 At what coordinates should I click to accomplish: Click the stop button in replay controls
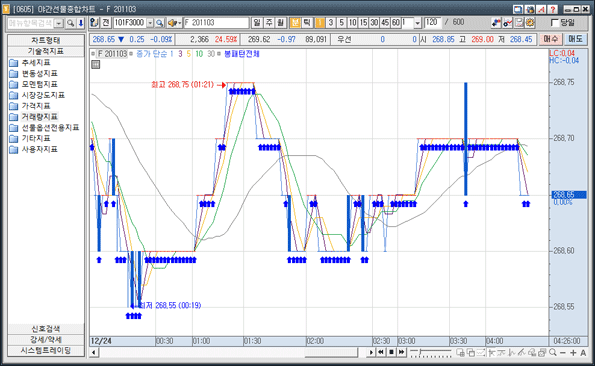[391, 352]
